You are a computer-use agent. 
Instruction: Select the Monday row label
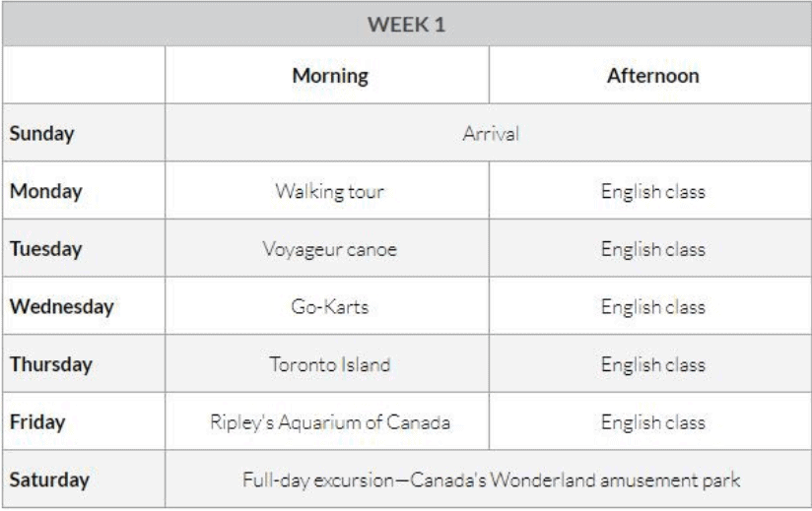[x=46, y=191]
